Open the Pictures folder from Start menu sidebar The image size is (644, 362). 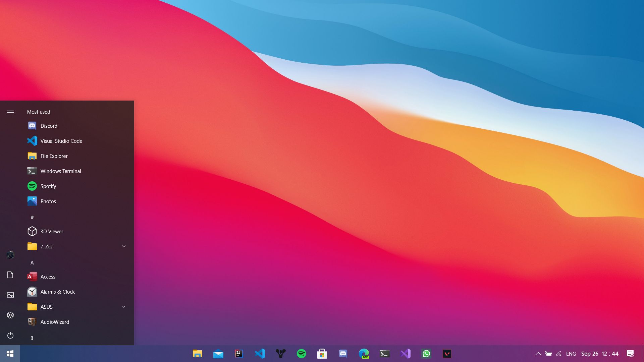pos(10,295)
